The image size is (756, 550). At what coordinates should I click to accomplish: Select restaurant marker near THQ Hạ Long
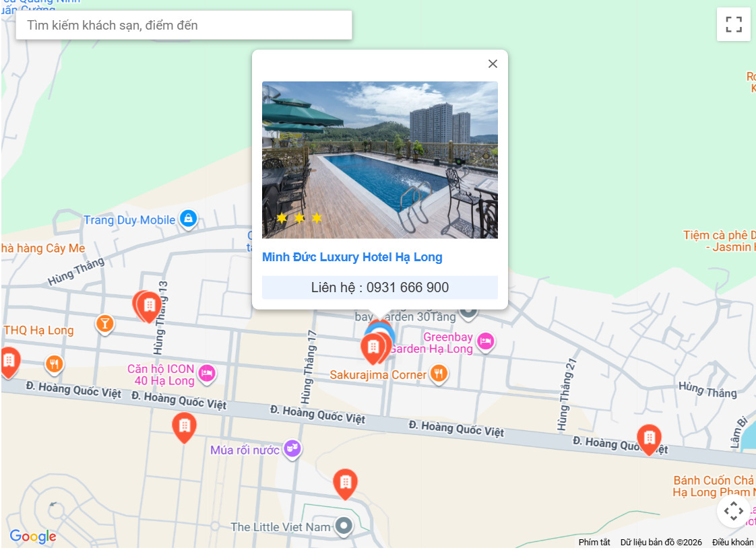coord(54,365)
